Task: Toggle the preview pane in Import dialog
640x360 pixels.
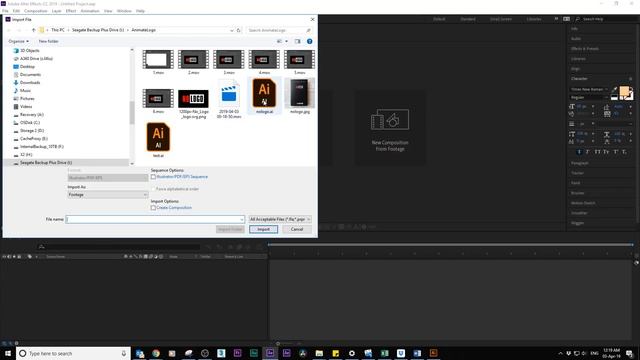Action: coord(297,41)
